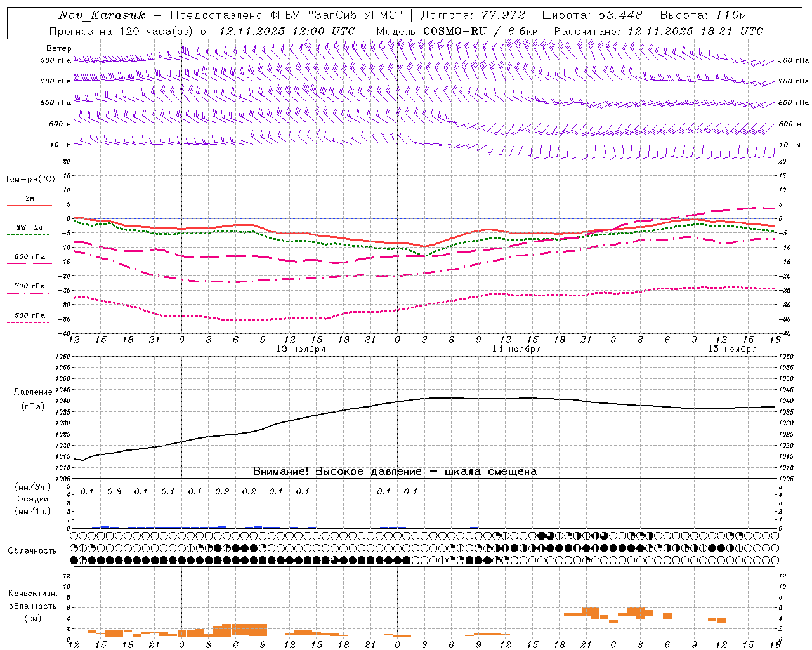Click the model label "COSMO-RU / 6.6км"

(480, 31)
